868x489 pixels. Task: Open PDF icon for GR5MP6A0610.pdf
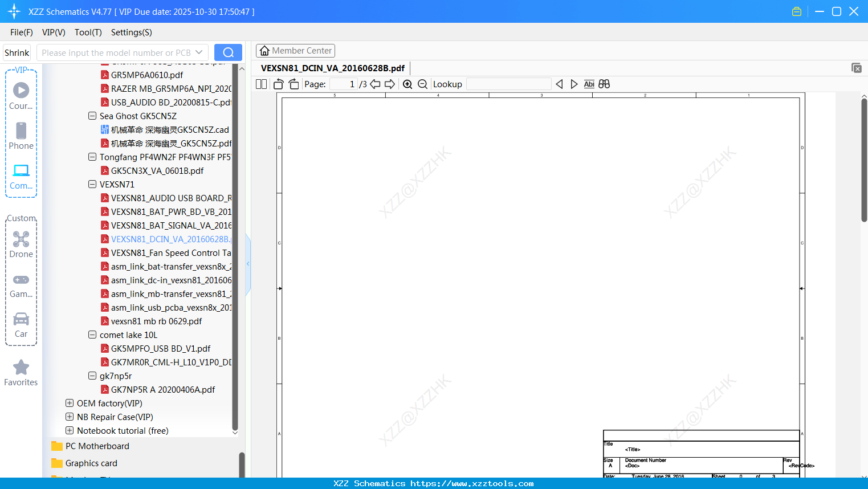tap(105, 75)
